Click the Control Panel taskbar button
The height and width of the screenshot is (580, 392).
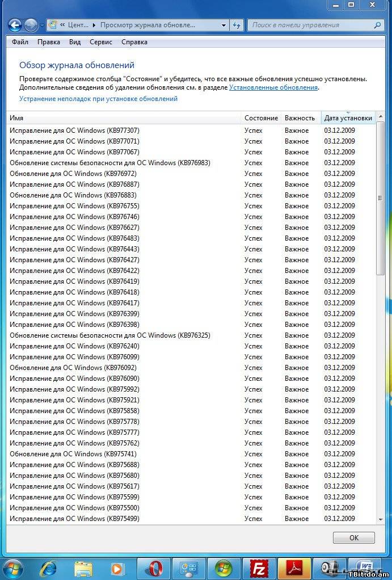click(189, 569)
